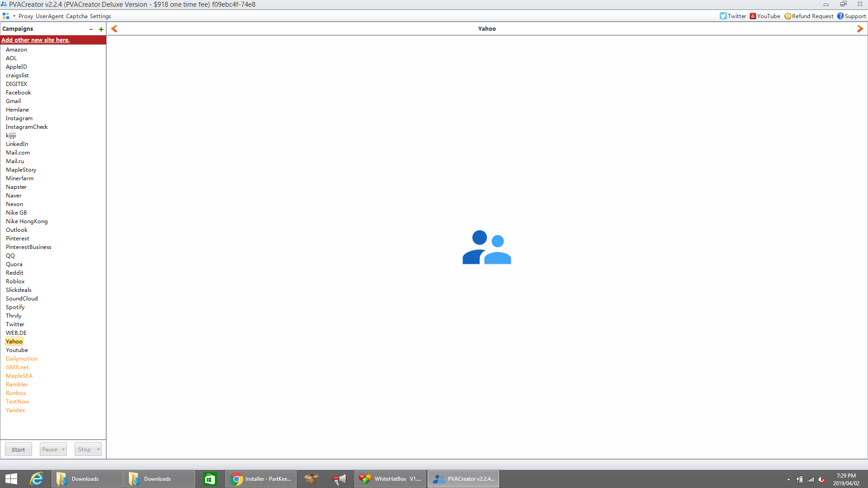
Task: Open the UserAgent menu
Action: coord(49,16)
